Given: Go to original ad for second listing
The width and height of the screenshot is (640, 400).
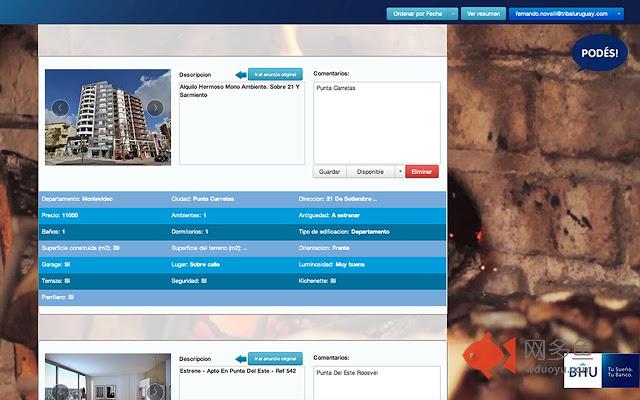Looking at the screenshot, I should 275,357.
